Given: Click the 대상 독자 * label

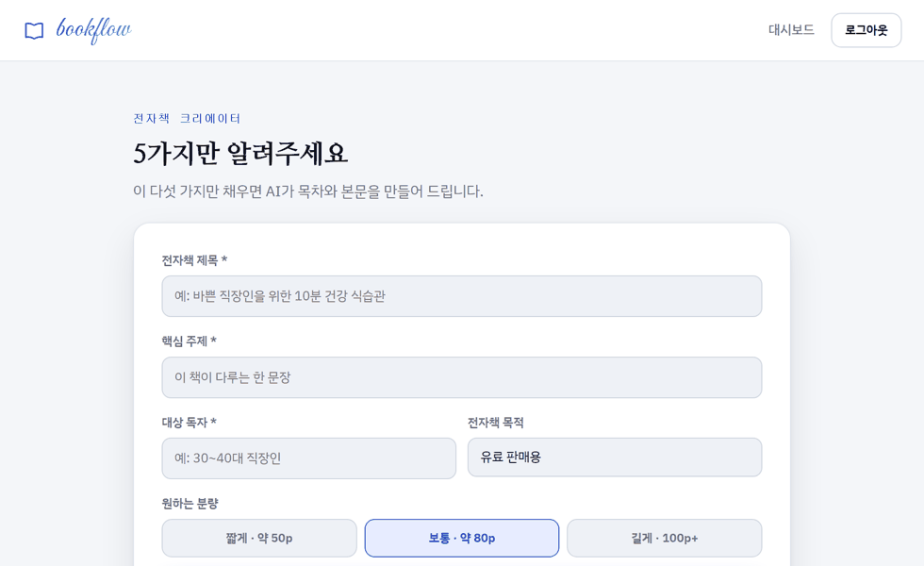Looking at the screenshot, I should (x=190, y=423).
